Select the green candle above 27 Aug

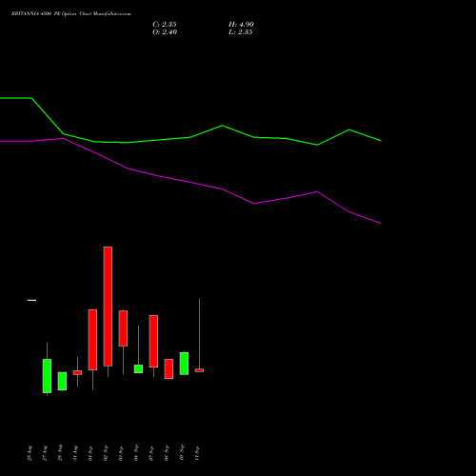(47, 376)
